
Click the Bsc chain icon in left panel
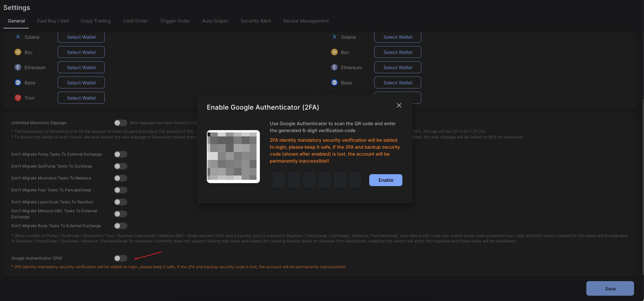click(x=18, y=52)
